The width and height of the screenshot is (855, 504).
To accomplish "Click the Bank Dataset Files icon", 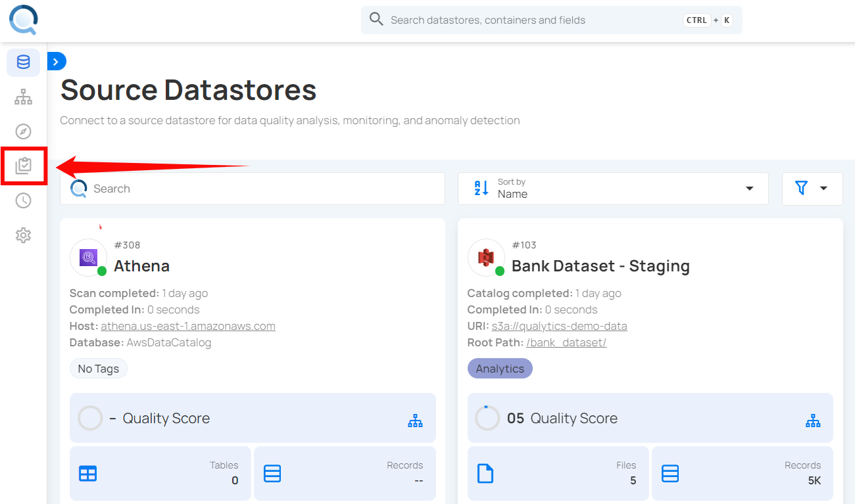I will (485, 474).
